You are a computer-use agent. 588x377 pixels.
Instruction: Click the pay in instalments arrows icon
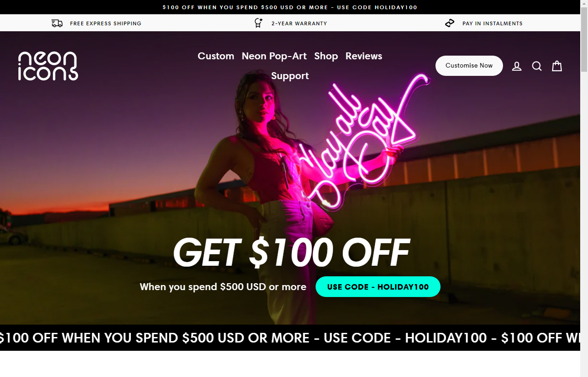pyautogui.click(x=450, y=23)
